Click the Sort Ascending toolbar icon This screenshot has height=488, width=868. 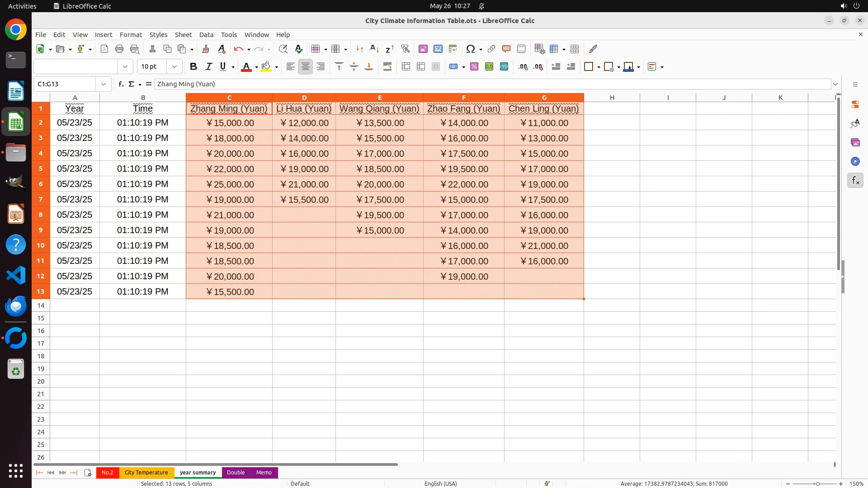[x=374, y=49]
